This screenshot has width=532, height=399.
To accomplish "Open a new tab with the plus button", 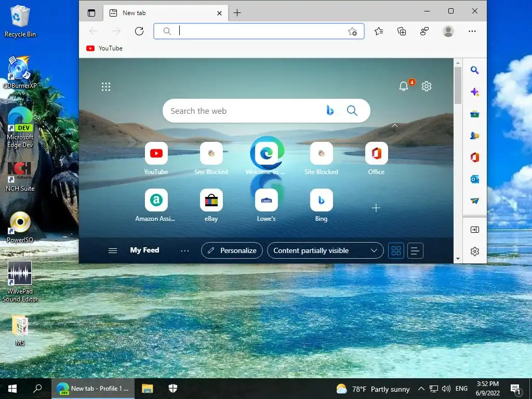I will pyautogui.click(x=237, y=13).
